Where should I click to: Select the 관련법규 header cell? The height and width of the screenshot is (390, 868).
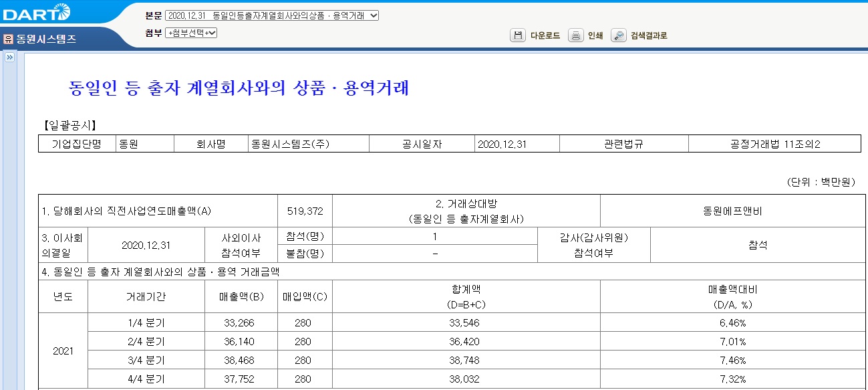(x=623, y=144)
